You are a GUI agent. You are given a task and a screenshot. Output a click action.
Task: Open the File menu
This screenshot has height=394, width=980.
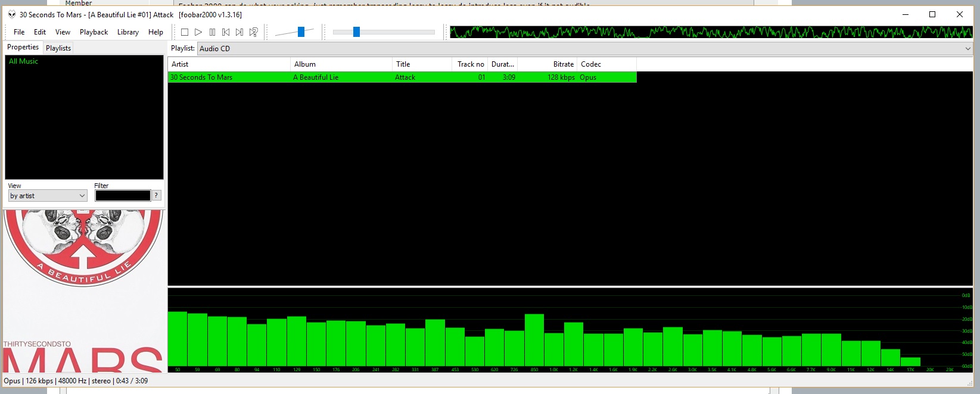click(19, 32)
